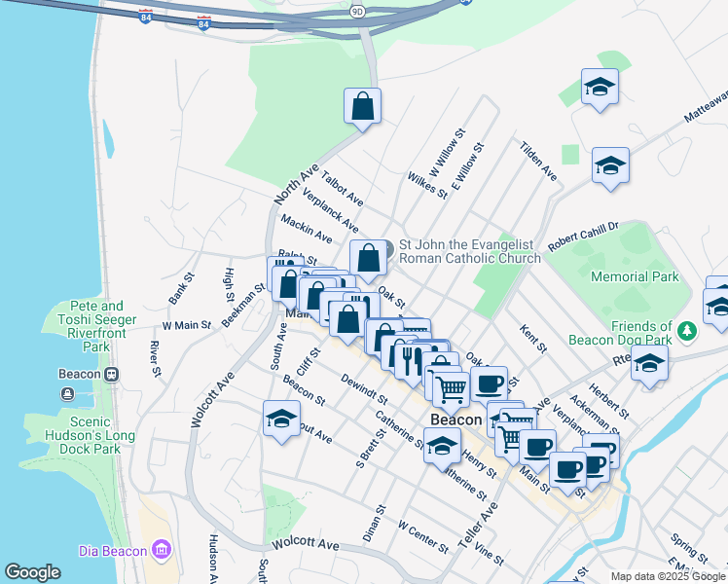Click the Henry St label
The width and height of the screenshot is (728, 584).
(x=479, y=464)
